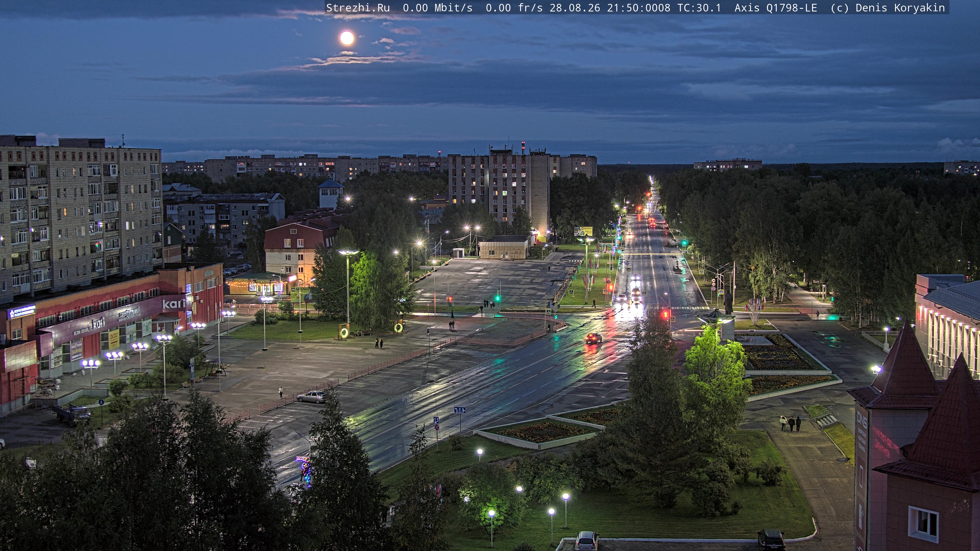Click the three pedestrians on the sidewalk
The width and height of the screenshot is (980, 551).
[x=790, y=423]
